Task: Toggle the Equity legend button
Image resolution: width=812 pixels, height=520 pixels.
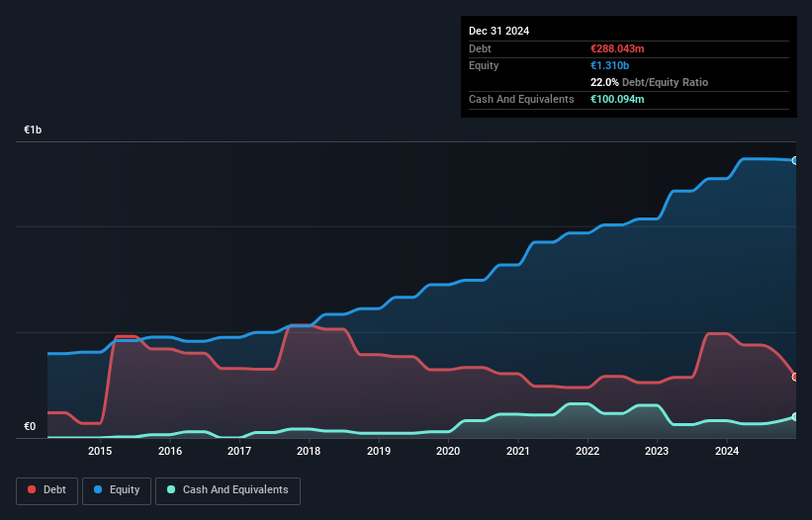Action: click(117, 490)
